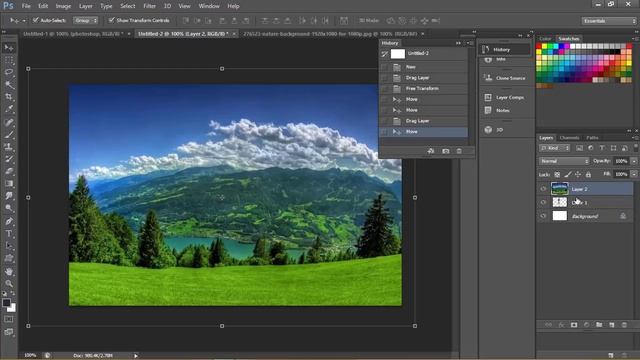Open the 3D panel icon
640x360 pixels.
click(x=488, y=130)
